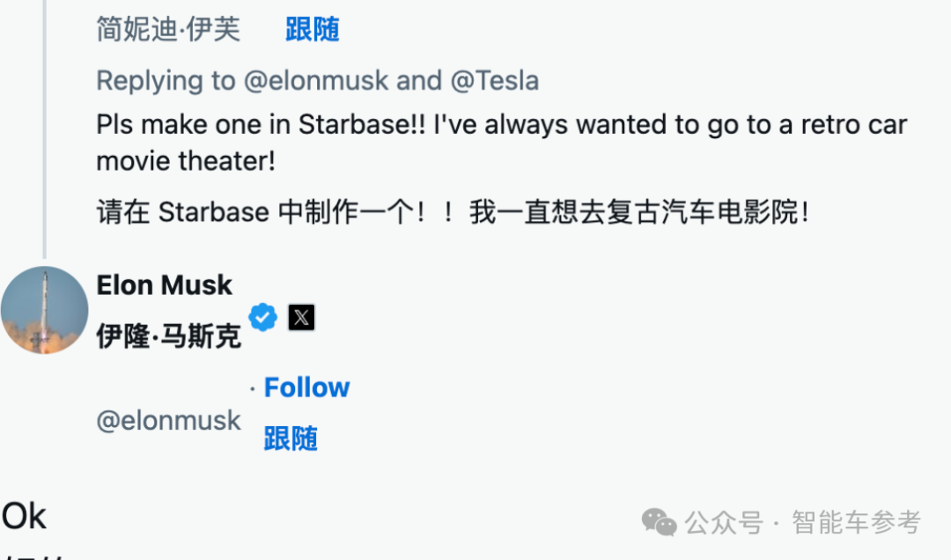Open the @elonmusk mention in "Replying to" line

(x=316, y=80)
